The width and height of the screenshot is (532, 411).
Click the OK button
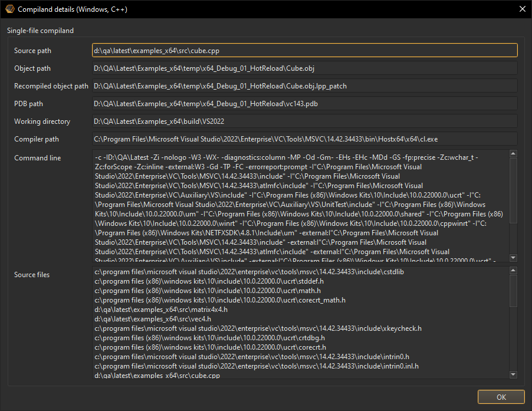[x=501, y=397]
